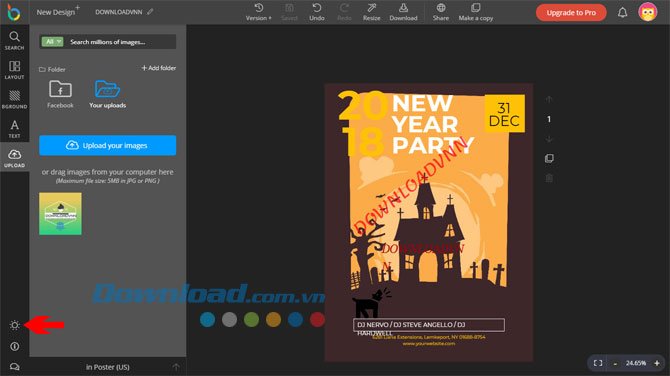Open the All filter dropdown
Screen dimensions: 670x376
pos(52,42)
